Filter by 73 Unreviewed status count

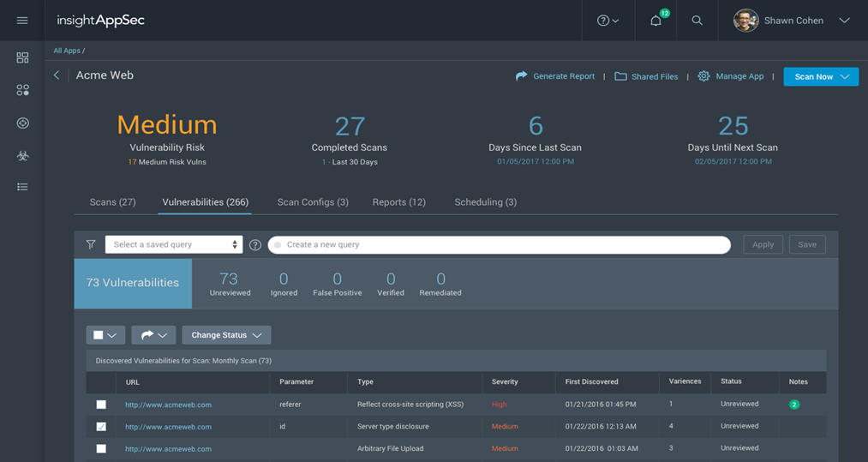tap(230, 284)
